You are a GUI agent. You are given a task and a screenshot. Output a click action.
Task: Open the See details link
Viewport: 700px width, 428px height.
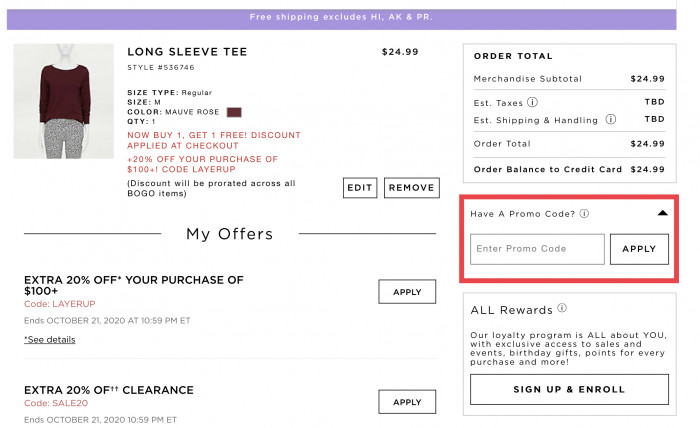point(50,340)
